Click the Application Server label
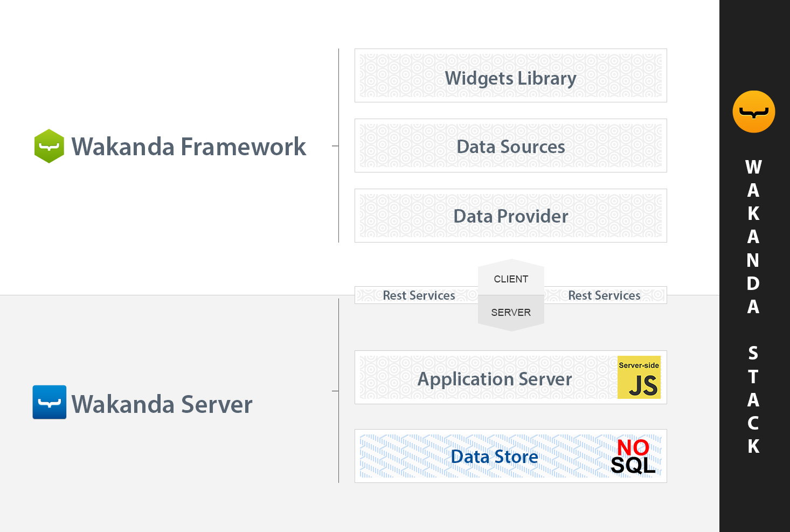Viewport: 790px width, 532px height. click(494, 379)
